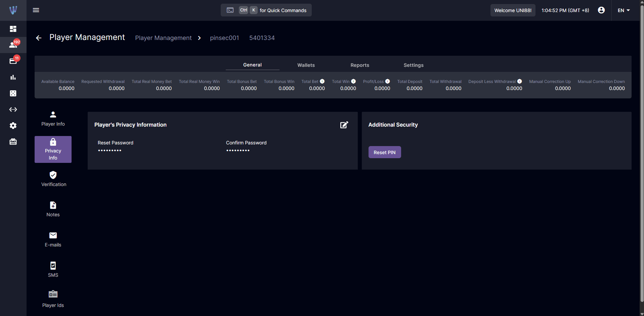Open the badge card sidebar icon
644x316 pixels.
(13, 142)
